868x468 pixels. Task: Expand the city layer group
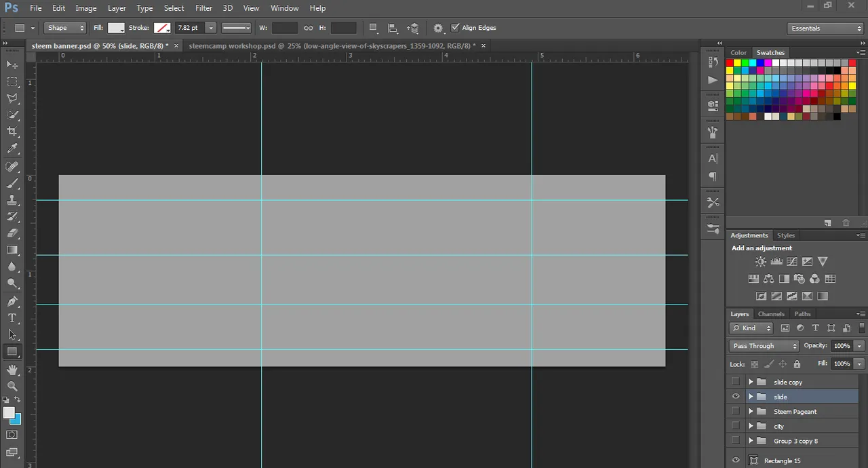(751, 427)
